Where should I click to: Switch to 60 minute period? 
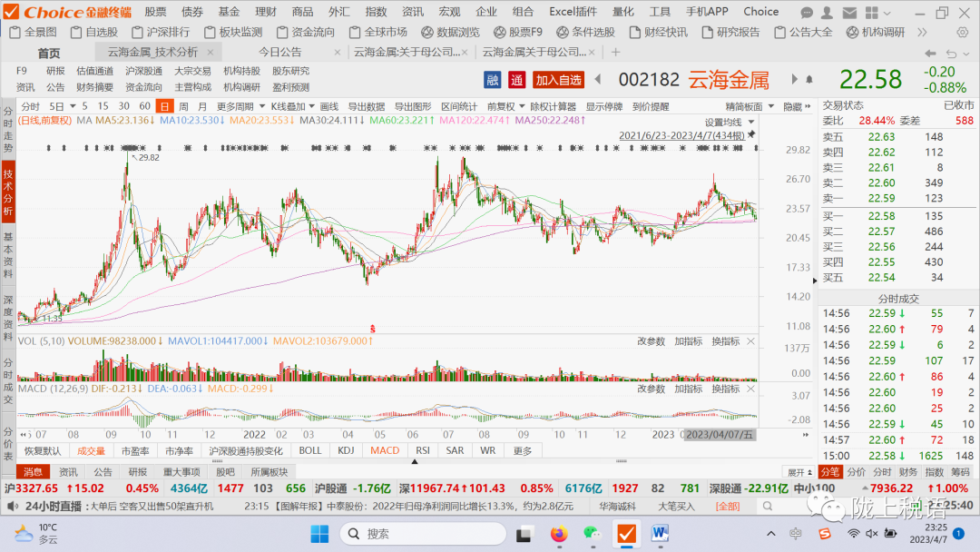point(144,106)
